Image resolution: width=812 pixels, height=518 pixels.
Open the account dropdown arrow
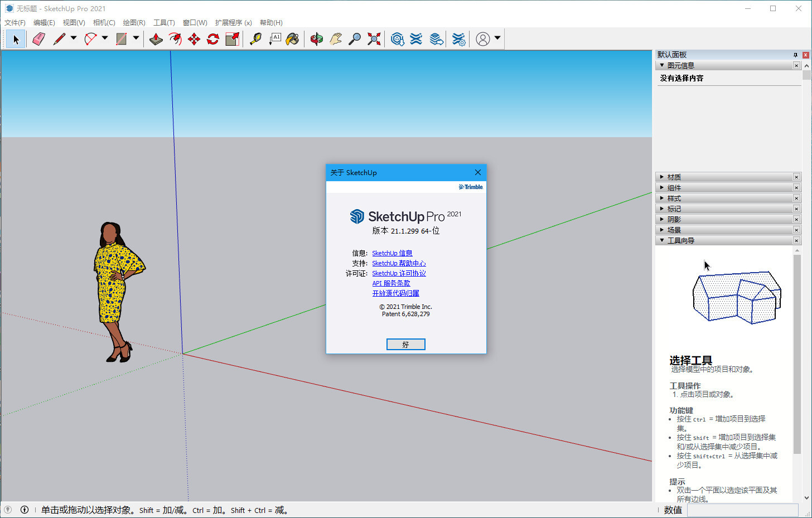[x=497, y=38]
